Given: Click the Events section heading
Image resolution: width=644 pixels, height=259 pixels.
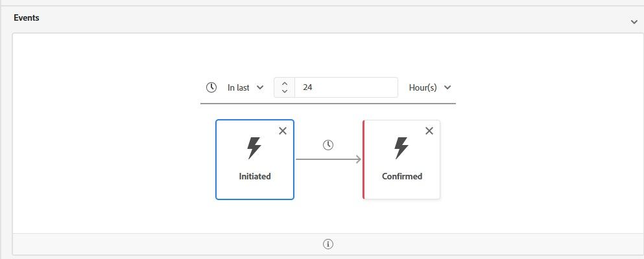Looking at the screenshot, I should click(27, 18).
